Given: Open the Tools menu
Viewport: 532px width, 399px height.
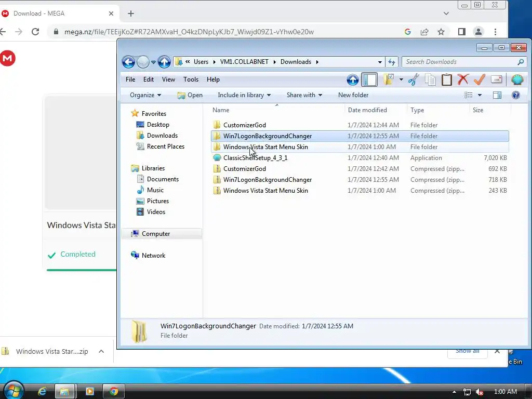Looking at the screenshot, I should 191,79.
